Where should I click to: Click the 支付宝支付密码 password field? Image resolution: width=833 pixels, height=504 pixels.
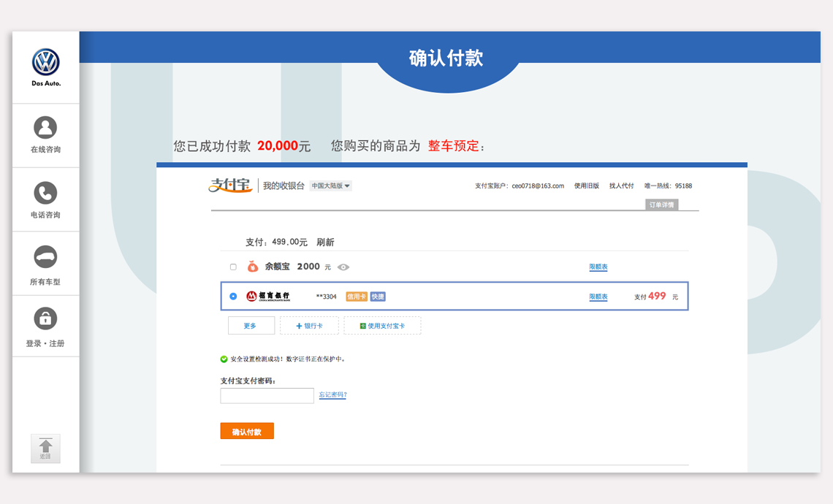[267, 396]
